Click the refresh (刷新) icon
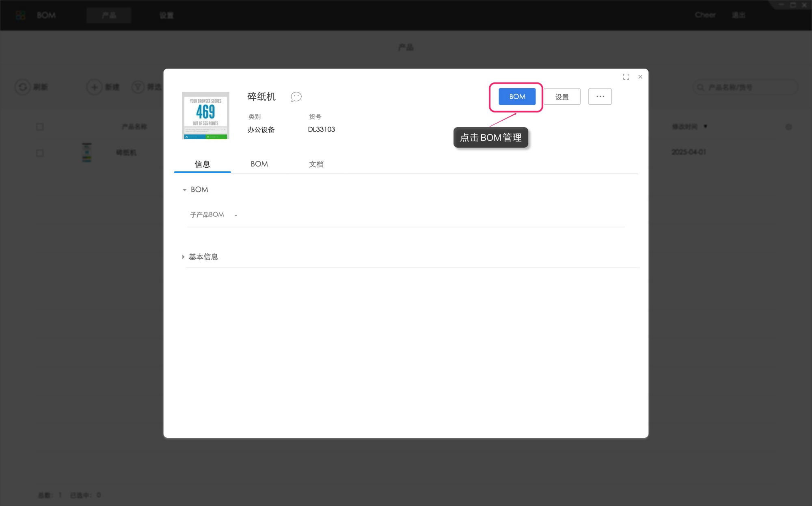 (22, 87)
